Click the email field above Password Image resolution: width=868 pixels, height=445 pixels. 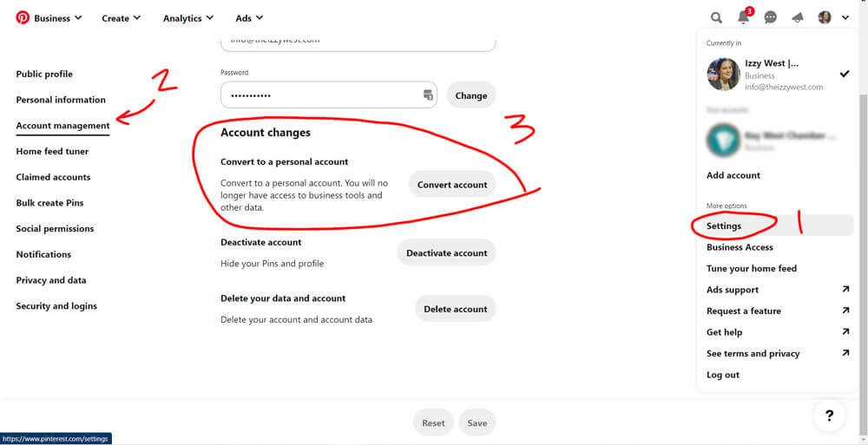[358, 43]
